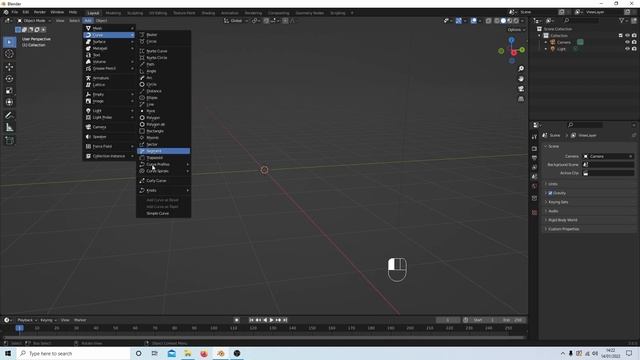Open the Modeling workspace tab

coord(113,13)
